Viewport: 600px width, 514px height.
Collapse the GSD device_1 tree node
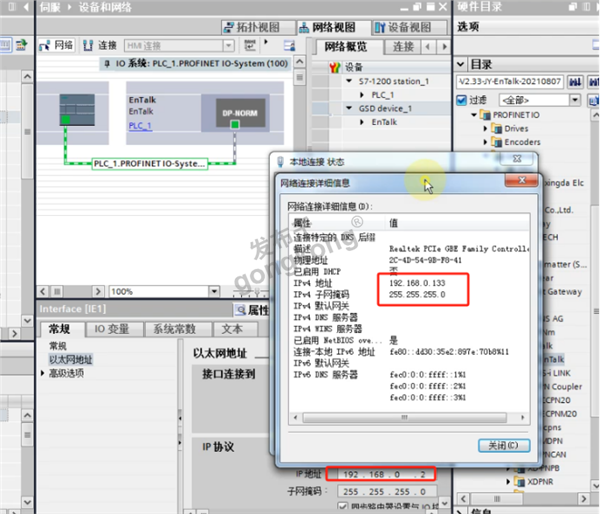[x=349, y=108]
